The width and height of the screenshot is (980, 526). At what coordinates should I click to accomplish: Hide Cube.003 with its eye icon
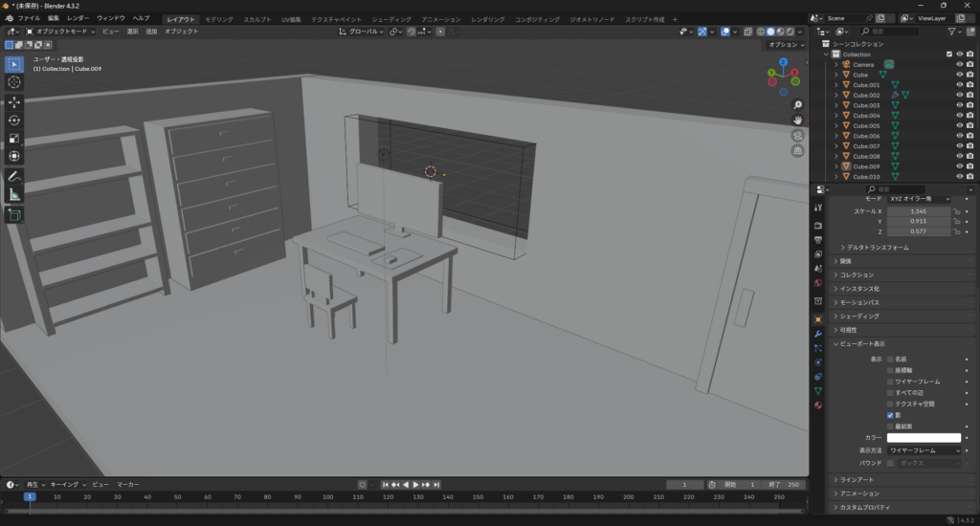959,105
